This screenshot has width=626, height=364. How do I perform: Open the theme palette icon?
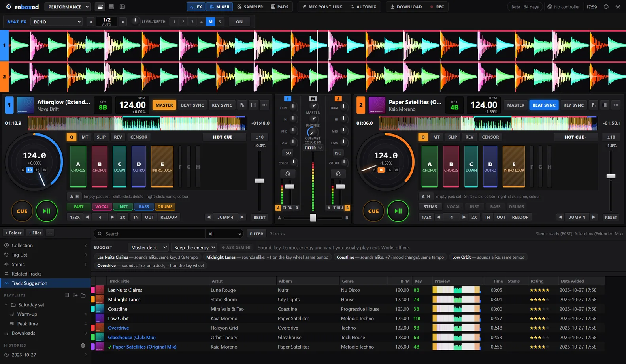[x=606, y=7]
